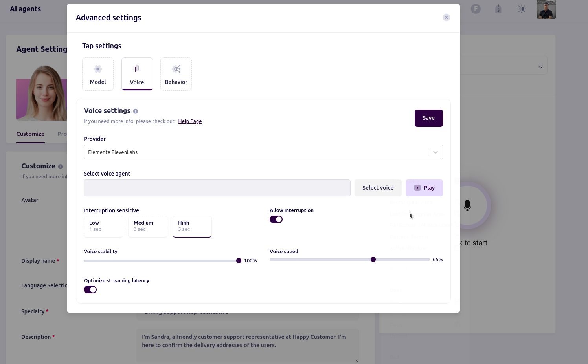This screenshot has height=364, width=588.
Task: Choose Medium 3 sec interruption sensitivity
Action: 148,227
